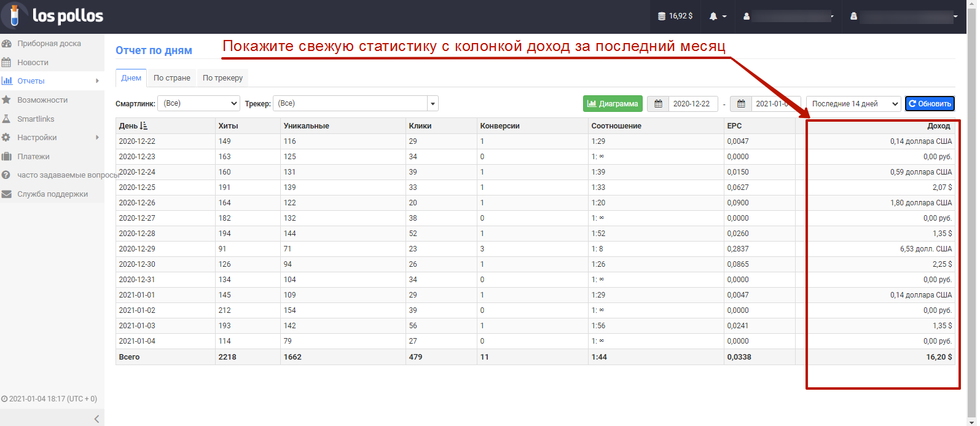The width and height of the screenshot is (980, 426).
Task: Click the green Диаграмма button
Action: tap(613, 104)
